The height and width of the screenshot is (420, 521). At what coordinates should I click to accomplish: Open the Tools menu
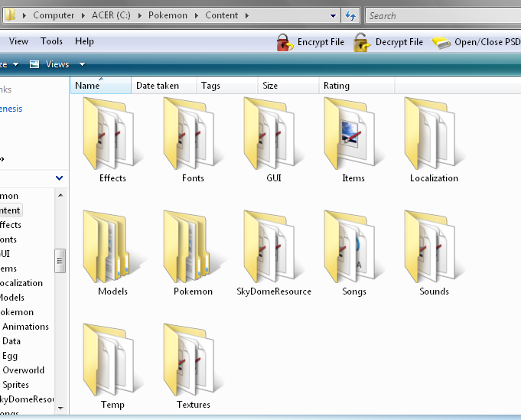click(x=51, y=41)
